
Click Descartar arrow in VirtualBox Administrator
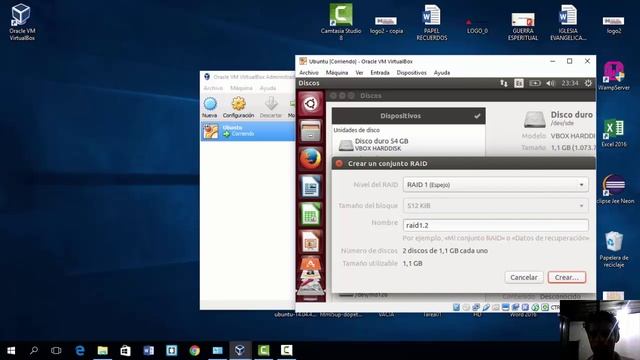(x=271, y=107)
